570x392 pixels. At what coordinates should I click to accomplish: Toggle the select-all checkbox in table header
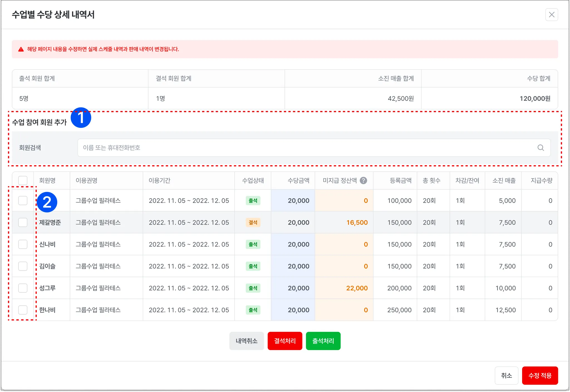click(x=23, y=181)
